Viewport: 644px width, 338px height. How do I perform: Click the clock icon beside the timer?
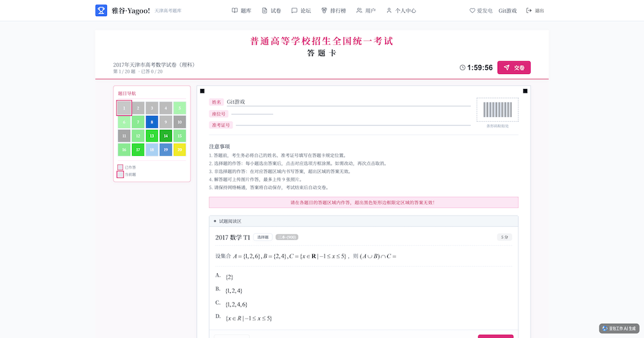tap(462, 68)
